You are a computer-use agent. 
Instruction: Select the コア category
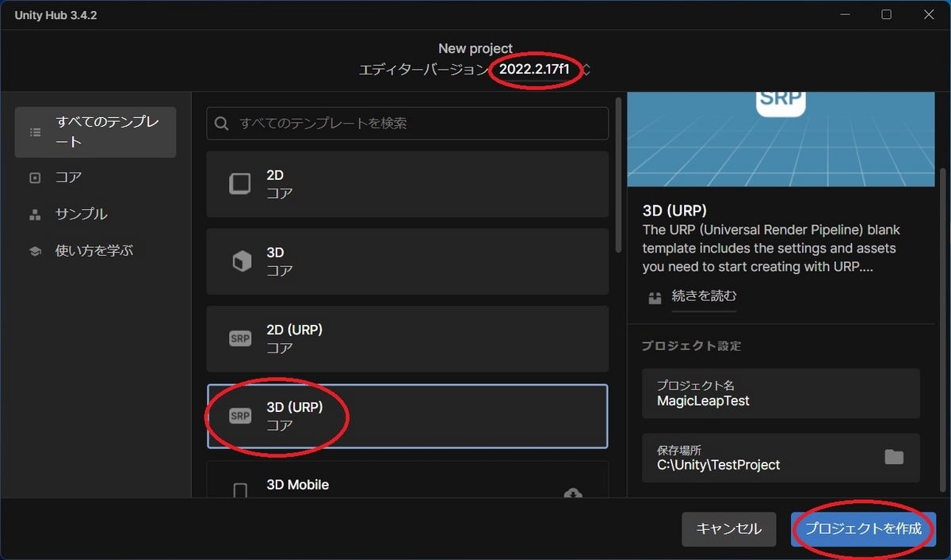click(x=95, y=177)
